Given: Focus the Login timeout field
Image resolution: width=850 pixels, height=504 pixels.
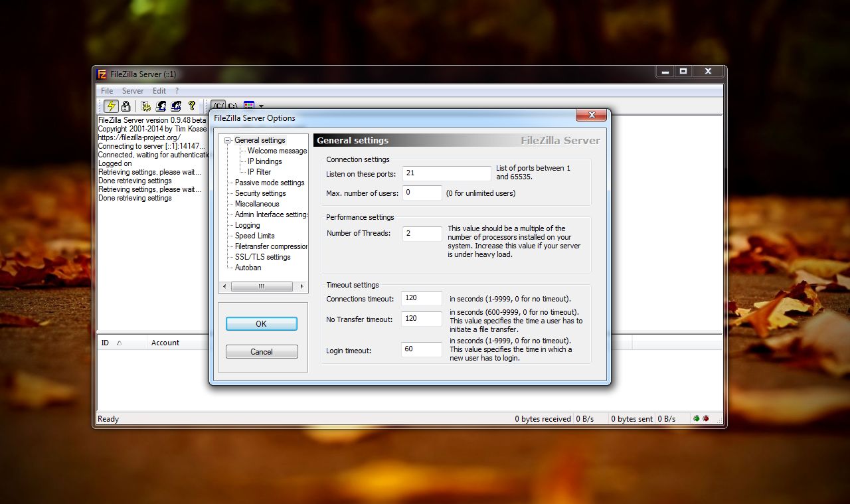Looking at the screenshot, I should pyautogui.click(x=422, y=349).
